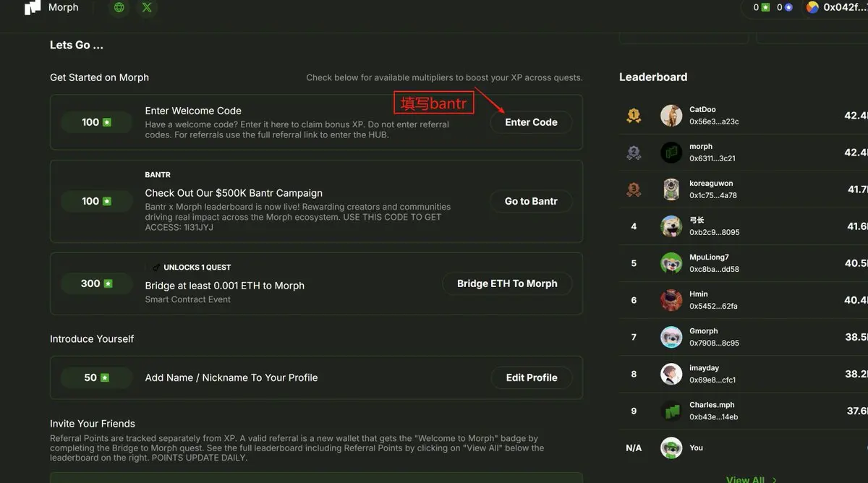Click the BANTR tag label
The height and width of the screenshot is (483, 868).
(x=158, y=175)
